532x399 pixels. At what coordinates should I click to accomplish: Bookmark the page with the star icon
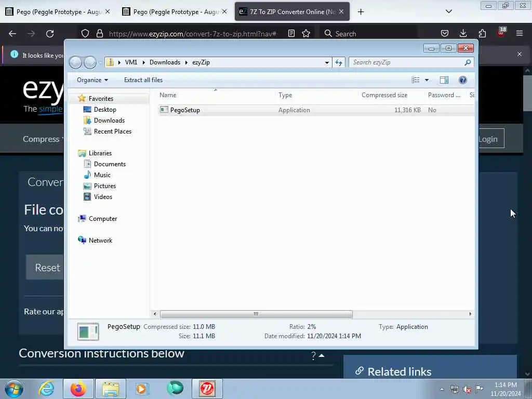click(x=306, y=34)
